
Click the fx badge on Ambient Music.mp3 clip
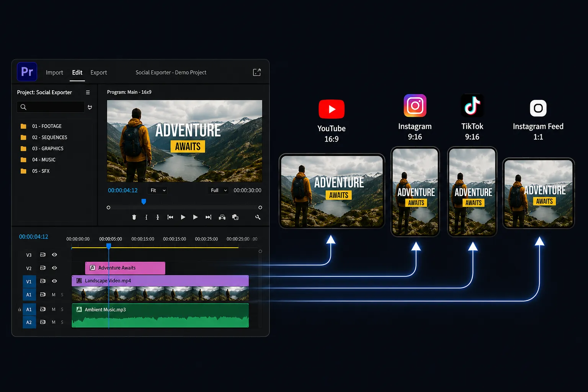pyautogui.click(x=79, y=309)
